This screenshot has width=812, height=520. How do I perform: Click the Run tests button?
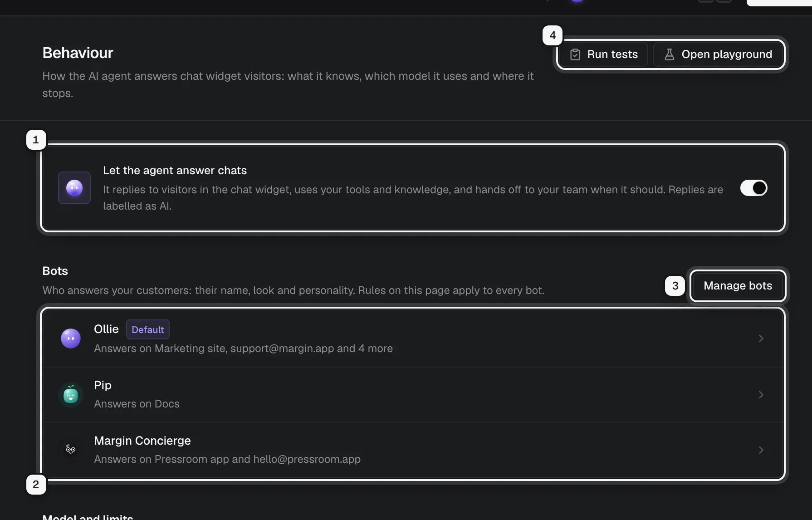click(603, 54)
